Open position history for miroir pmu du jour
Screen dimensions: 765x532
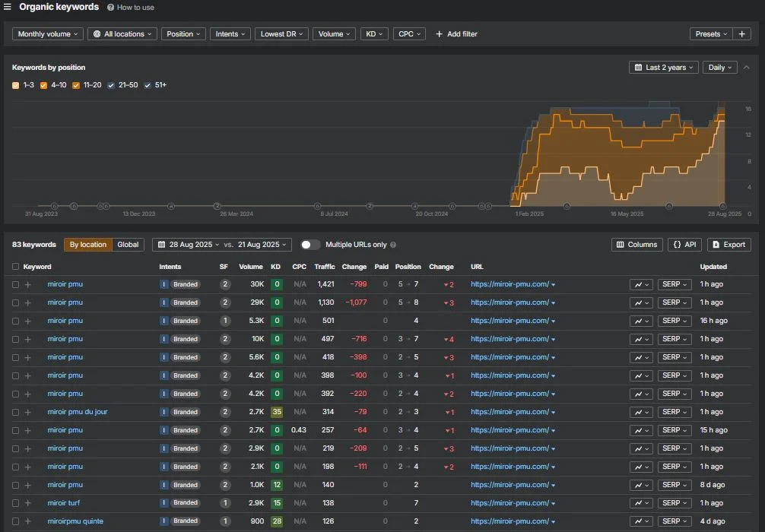point(641,413)
